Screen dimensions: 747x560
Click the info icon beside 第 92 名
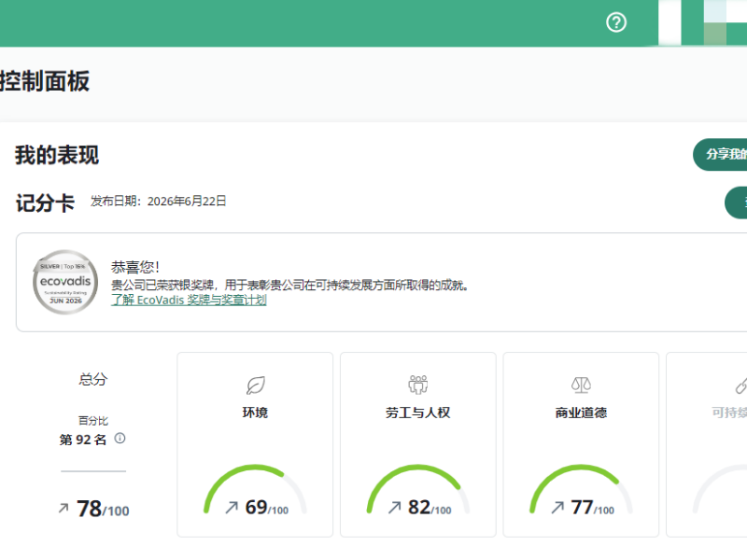(x=120, y=438)
